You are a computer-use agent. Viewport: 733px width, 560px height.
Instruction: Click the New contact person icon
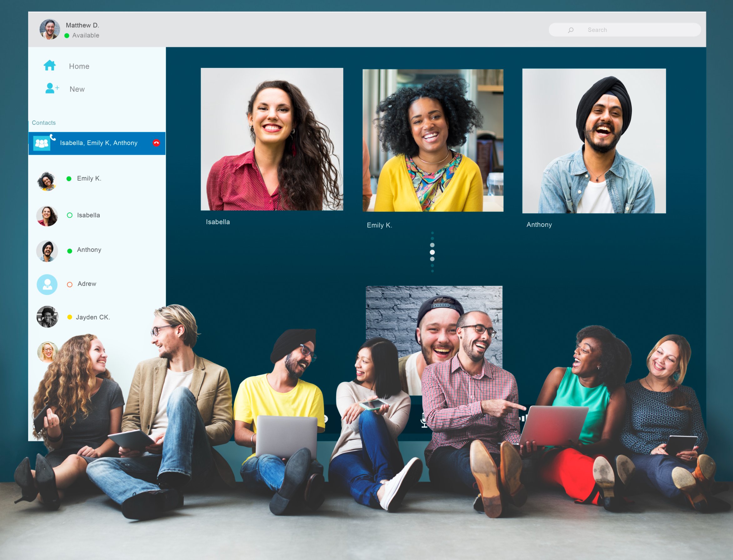[x=49, y=88]
